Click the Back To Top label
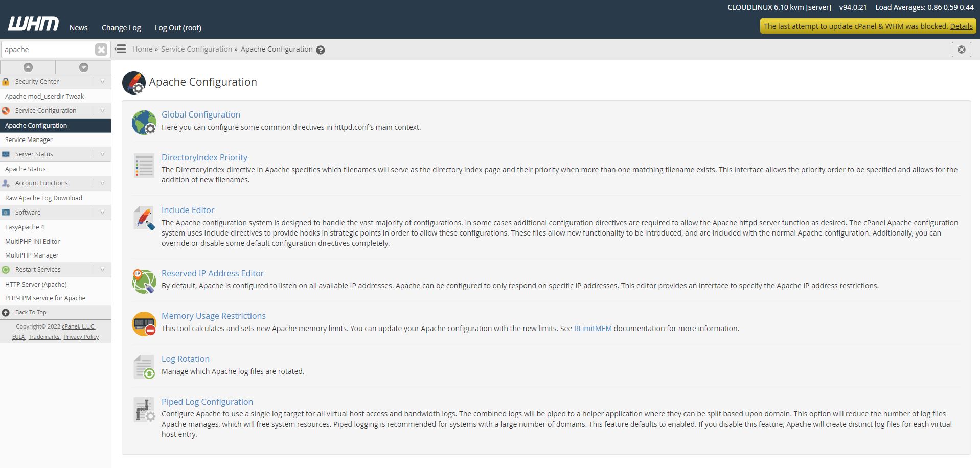Image resolution: width=980 pixels, height=468 pixels. coord(31,312)
